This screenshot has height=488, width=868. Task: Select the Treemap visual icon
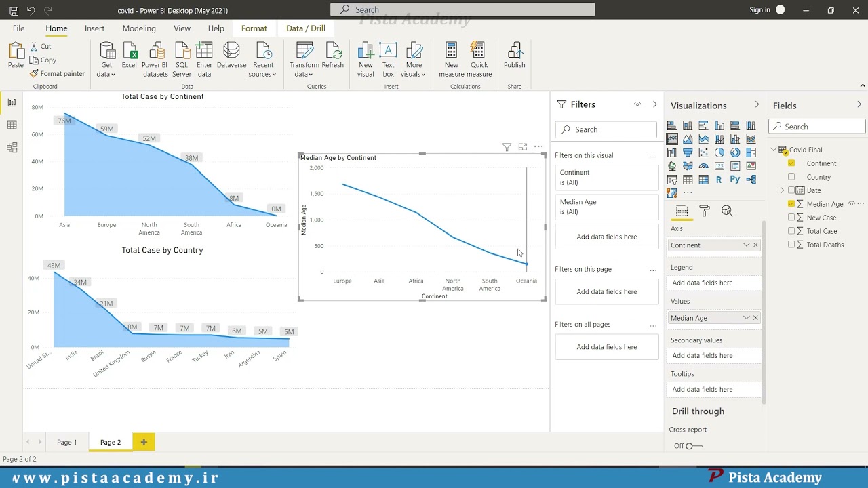tap(751, 152)
